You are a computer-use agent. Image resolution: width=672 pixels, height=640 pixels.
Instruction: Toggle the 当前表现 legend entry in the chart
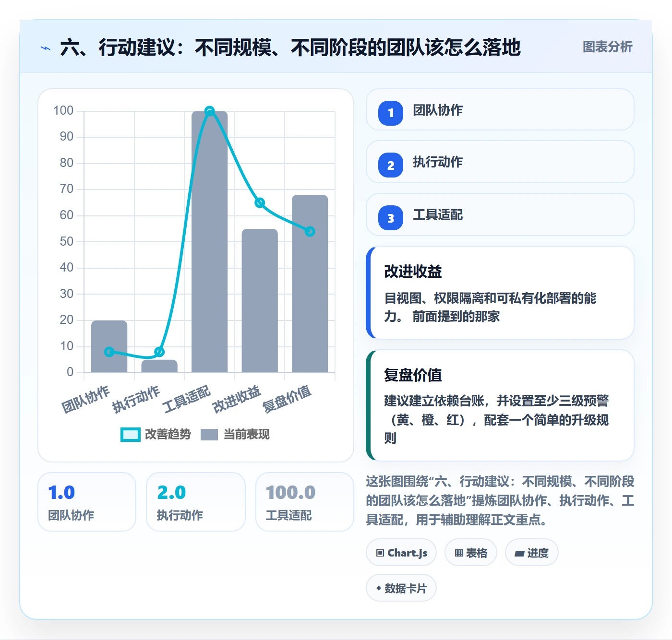coord(235,434)
